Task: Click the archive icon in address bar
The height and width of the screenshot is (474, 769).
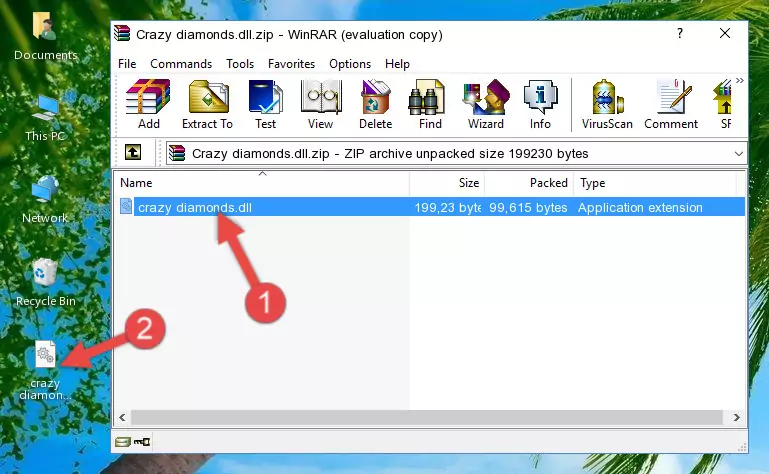Action: [x=177, y=154]
